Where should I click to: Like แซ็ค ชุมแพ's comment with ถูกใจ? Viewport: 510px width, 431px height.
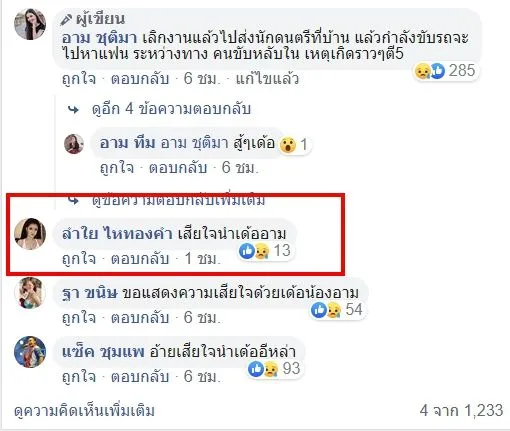tap(79, 377)
